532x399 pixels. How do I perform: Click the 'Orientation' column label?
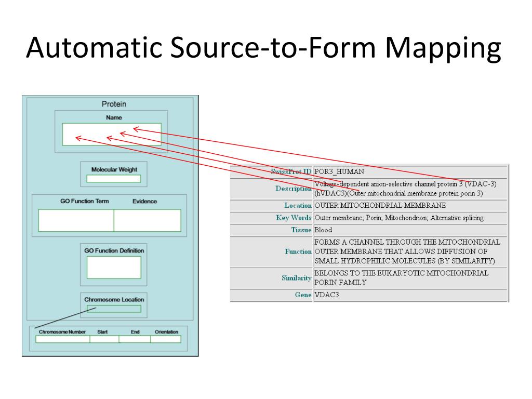[166, 332]
